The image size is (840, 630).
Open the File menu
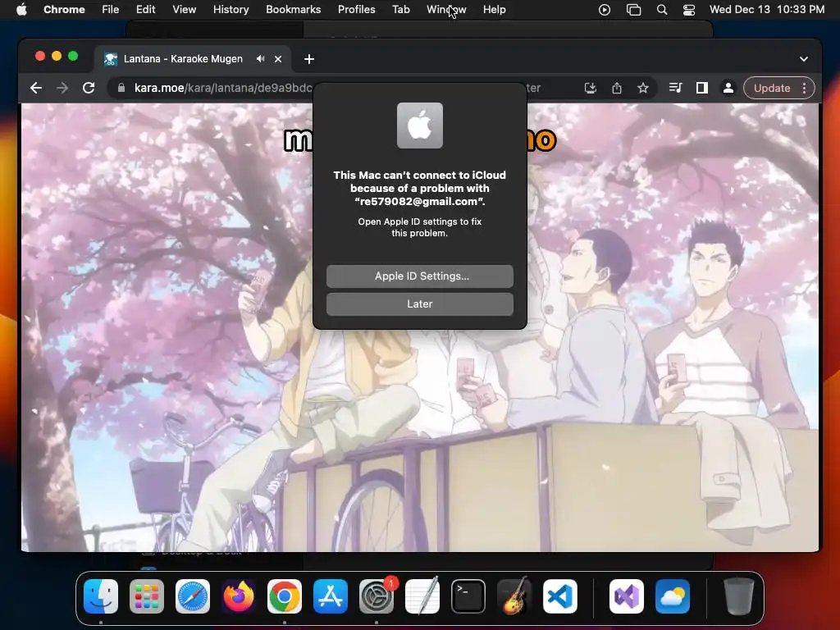click(111, 10)
